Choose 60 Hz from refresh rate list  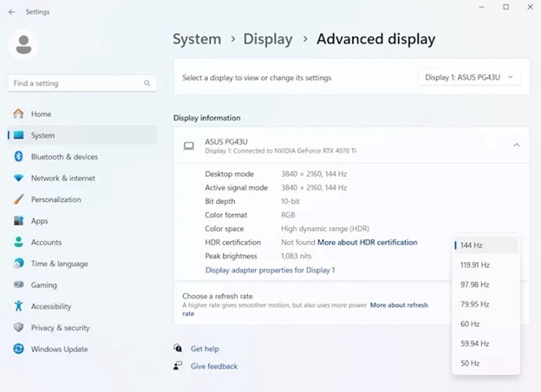tap(470, 324)
